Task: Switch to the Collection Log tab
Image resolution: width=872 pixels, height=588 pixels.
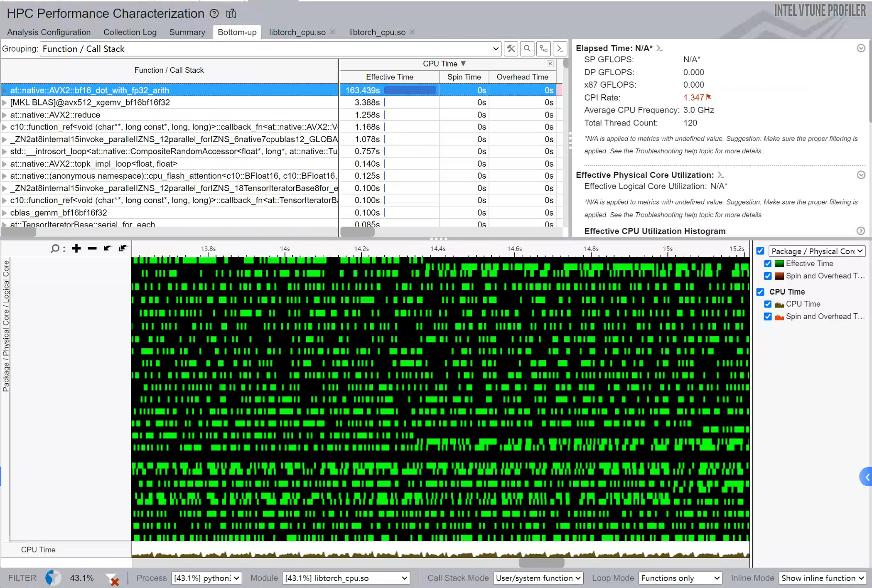Action: [x=130, y=32]
